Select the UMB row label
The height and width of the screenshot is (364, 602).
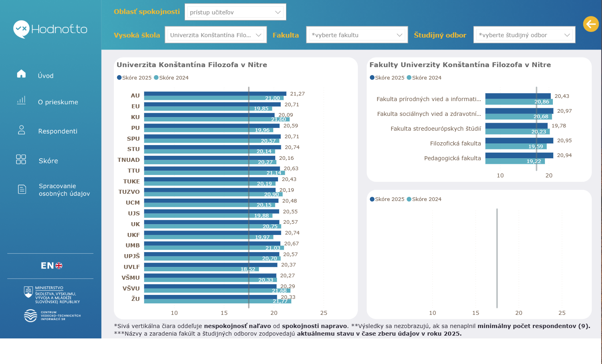point(133,245)
